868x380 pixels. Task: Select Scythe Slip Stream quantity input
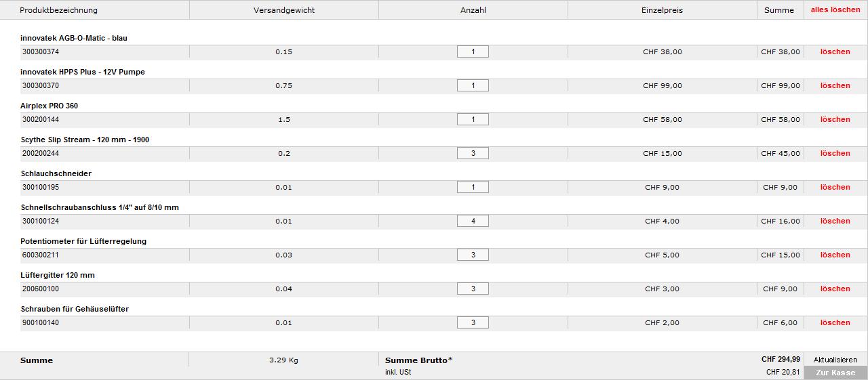coord(473,153)
